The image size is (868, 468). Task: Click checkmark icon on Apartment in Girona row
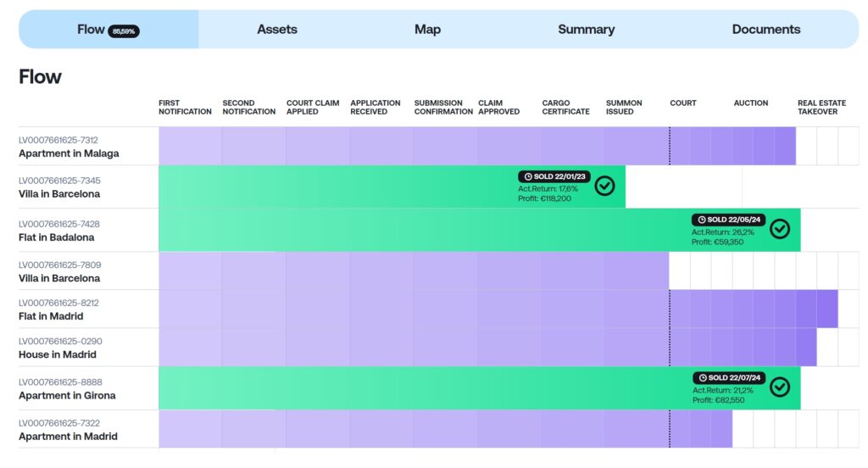[x=779, y=387]
